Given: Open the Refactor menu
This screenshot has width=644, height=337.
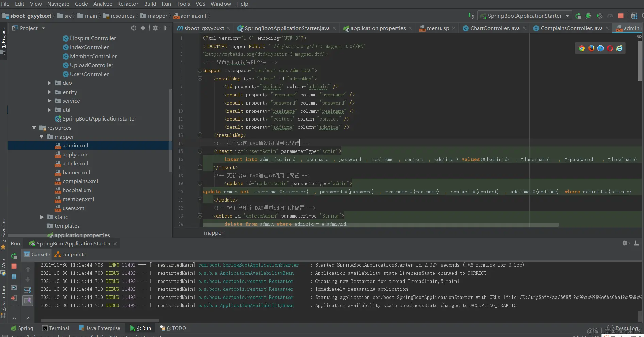Looking at the screenshot, I should pos(128,4).
